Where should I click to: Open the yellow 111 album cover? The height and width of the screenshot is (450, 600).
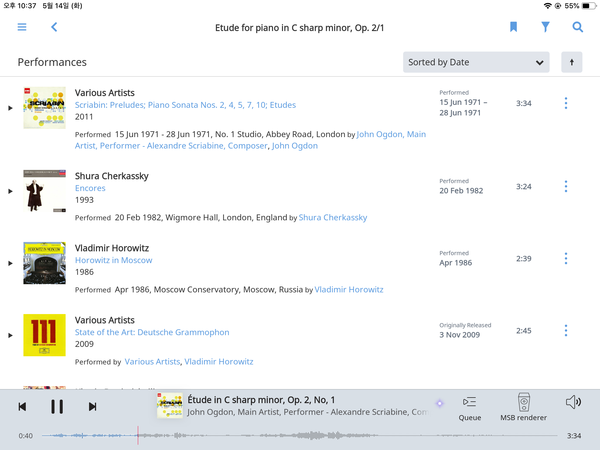tap(44, 335)
